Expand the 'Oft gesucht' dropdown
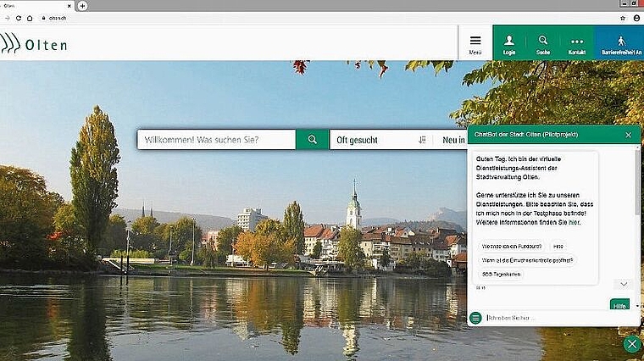 coord(381,140)
